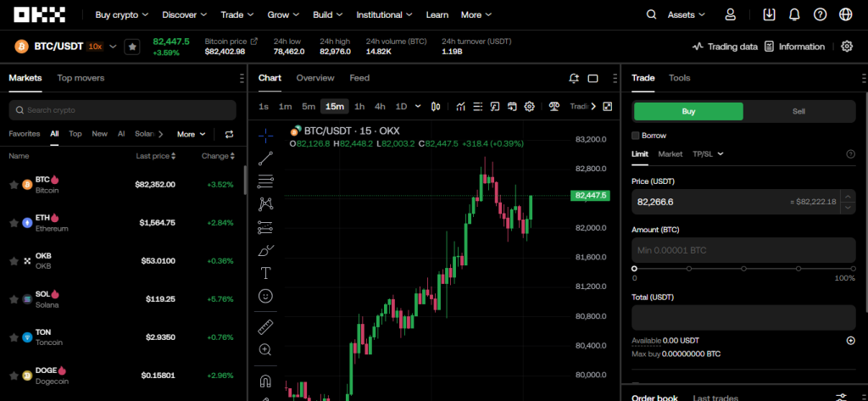868x401 pixels.
Task: Open the Overview tab
Action: coord(315,78)
